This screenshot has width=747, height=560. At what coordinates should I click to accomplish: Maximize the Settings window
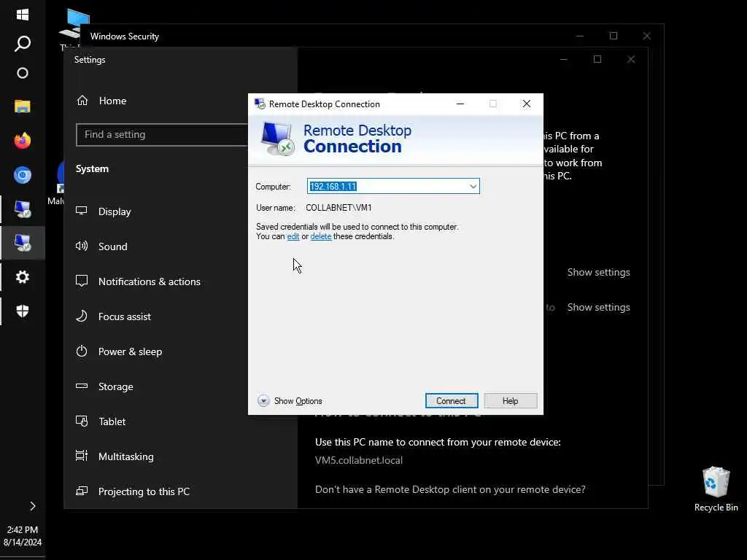pyautogui.click(x=597, y=60)
